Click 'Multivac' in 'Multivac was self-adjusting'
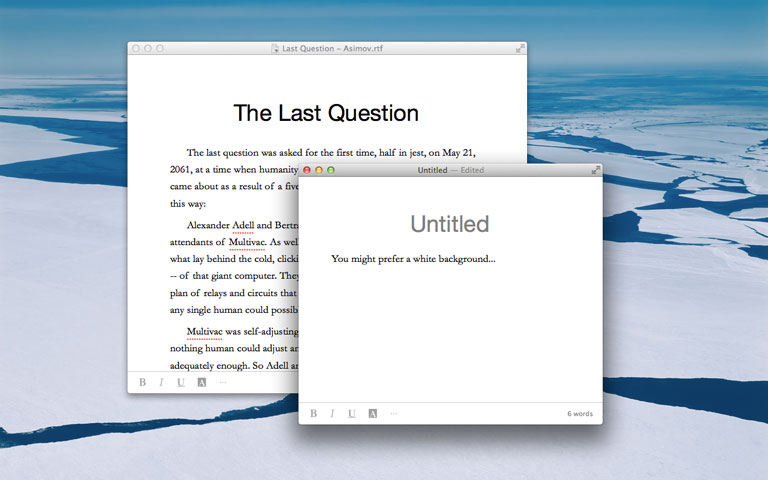 [x=205, y=332]
